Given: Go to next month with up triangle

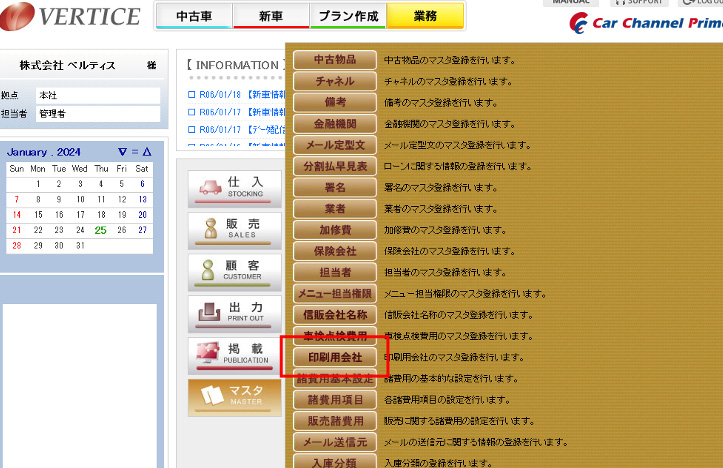Looking at the screenshot, I should [146, 152].
